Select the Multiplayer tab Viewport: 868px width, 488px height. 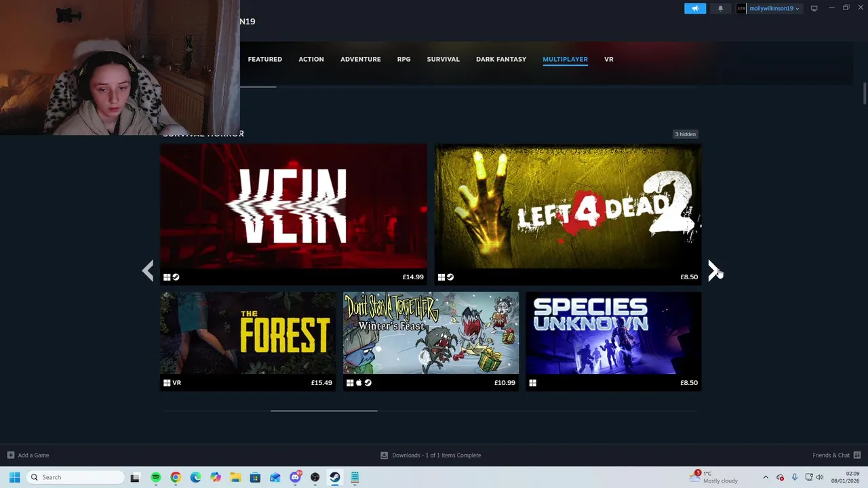(565, 59)
